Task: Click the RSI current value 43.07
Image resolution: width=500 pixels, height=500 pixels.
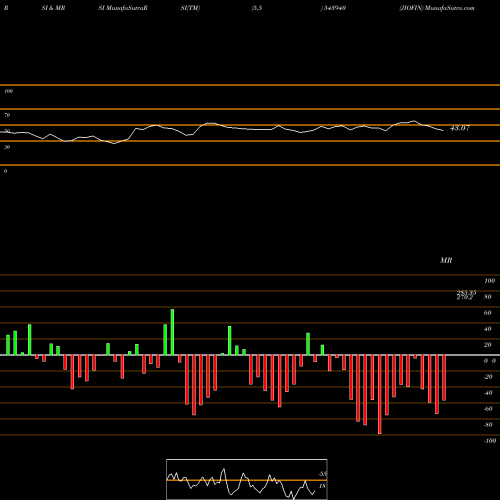Action: [x=460, y=128]
